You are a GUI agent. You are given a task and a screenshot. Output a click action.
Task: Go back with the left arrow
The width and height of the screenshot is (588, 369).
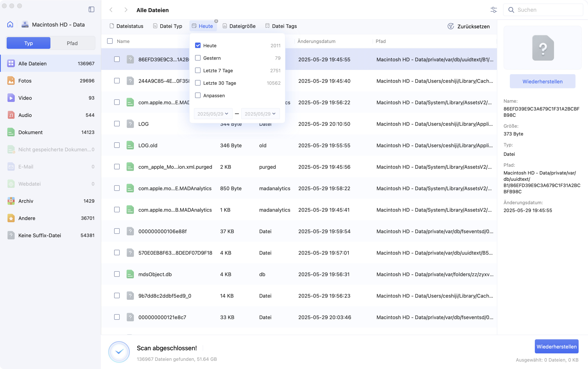pos(111,10)
